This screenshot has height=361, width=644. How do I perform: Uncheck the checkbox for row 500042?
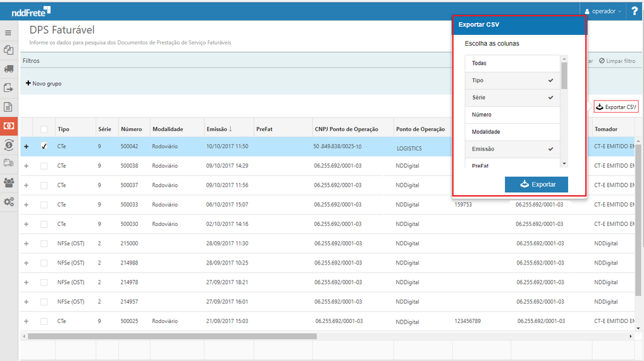44,146
